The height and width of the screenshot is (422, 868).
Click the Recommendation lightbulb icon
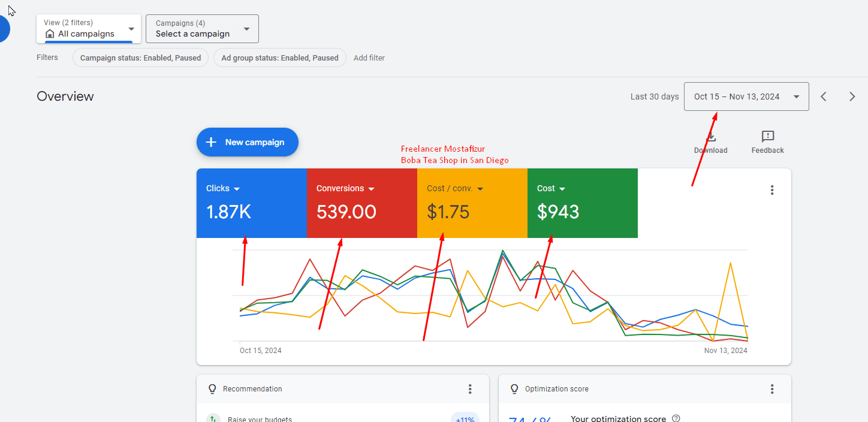pos(212,389)
